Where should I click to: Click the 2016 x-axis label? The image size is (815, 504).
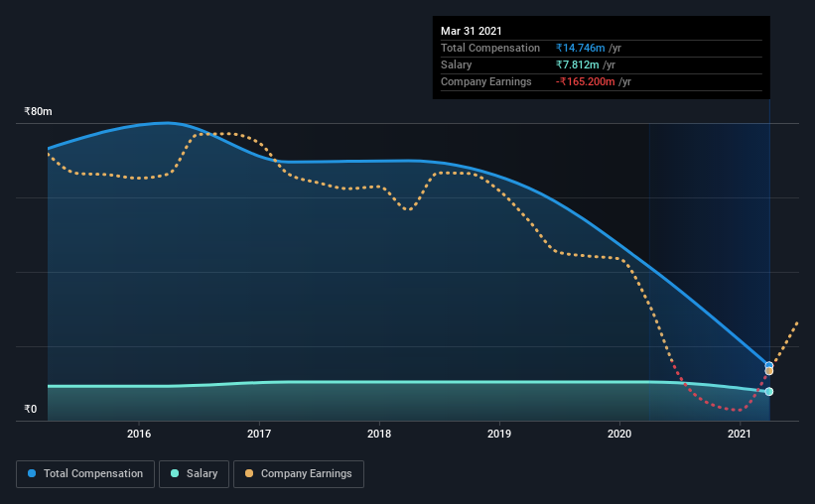click(139, 434)
